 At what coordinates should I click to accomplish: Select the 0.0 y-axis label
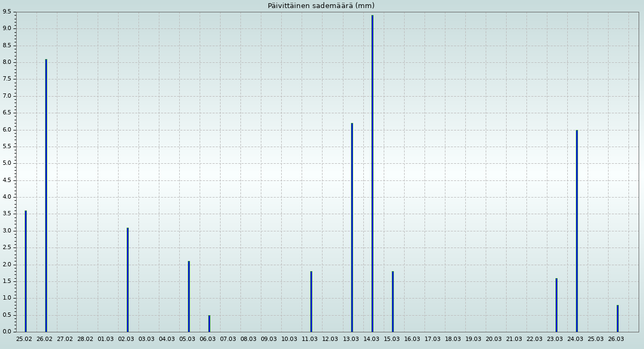pos(6,332)
